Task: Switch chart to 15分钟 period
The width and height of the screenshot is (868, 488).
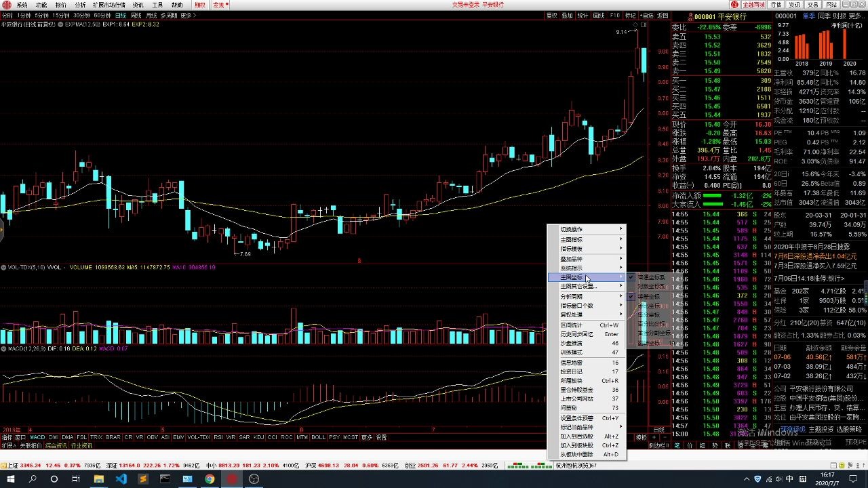Action: tap(61, 15)
